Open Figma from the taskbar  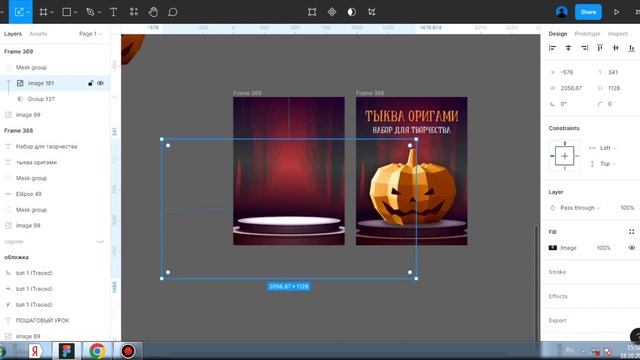67,351
